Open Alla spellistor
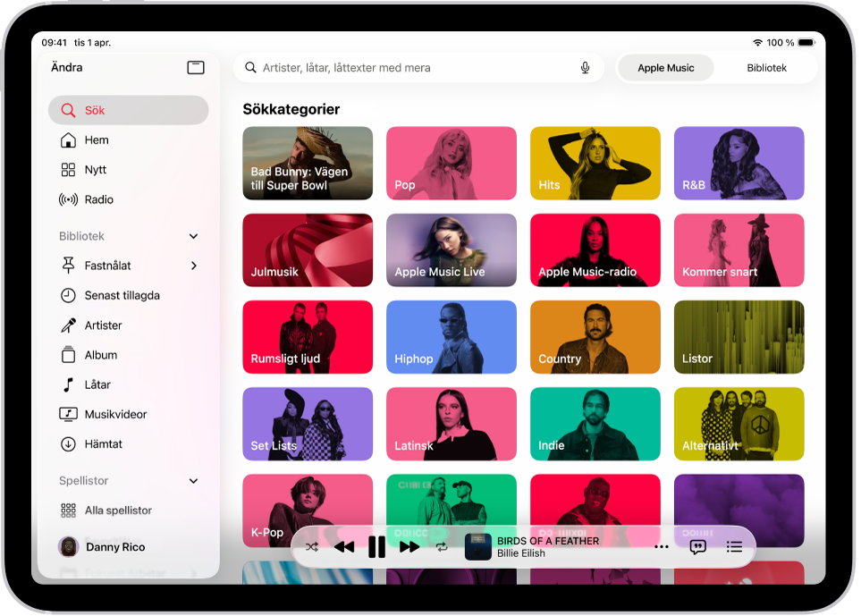 [129, 511]
